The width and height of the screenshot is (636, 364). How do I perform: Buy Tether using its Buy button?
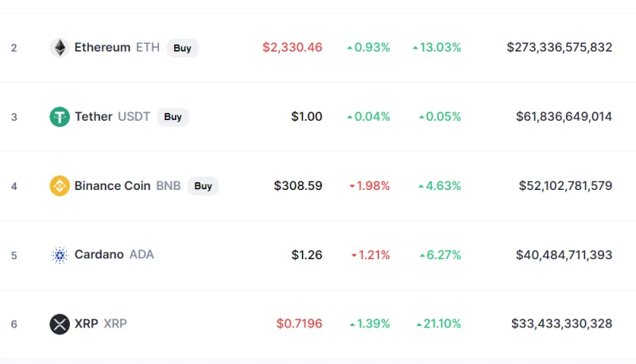coord(173,117)
